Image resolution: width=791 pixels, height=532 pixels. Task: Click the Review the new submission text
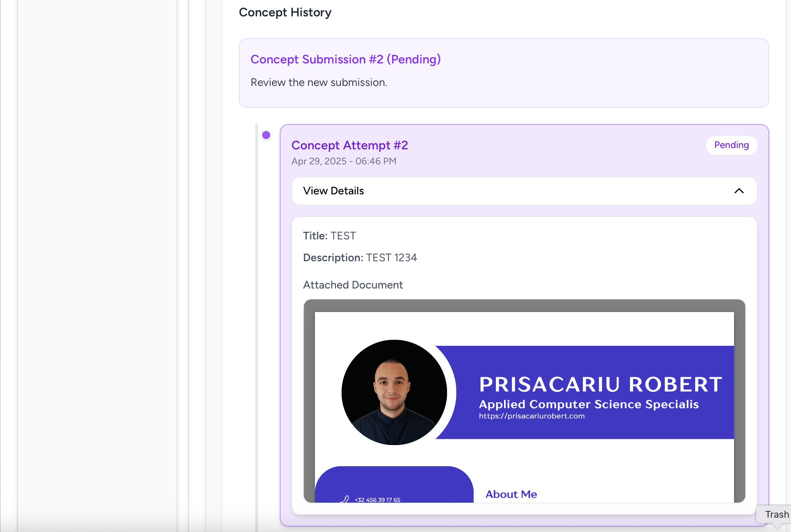click(319, 83)
